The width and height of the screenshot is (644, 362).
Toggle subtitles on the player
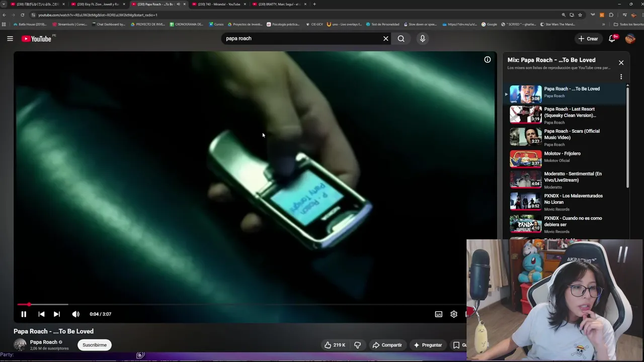coord(439,314)
